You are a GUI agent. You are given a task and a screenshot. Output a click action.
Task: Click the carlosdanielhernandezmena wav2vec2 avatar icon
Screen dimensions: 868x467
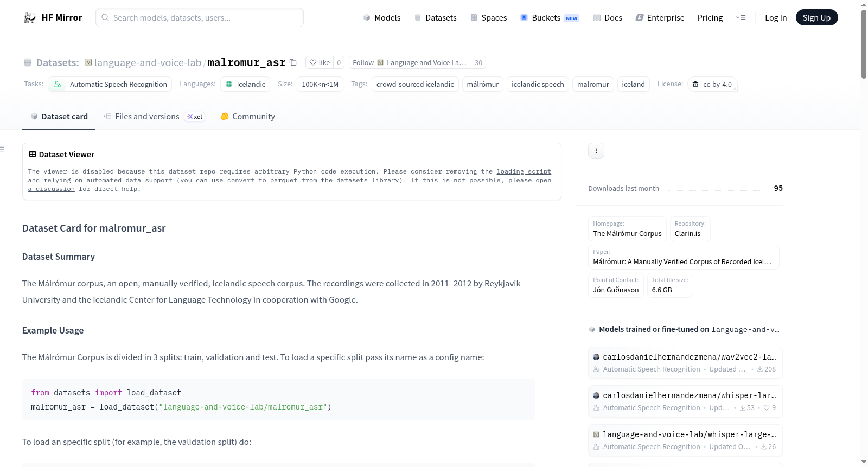coord(596,357)
